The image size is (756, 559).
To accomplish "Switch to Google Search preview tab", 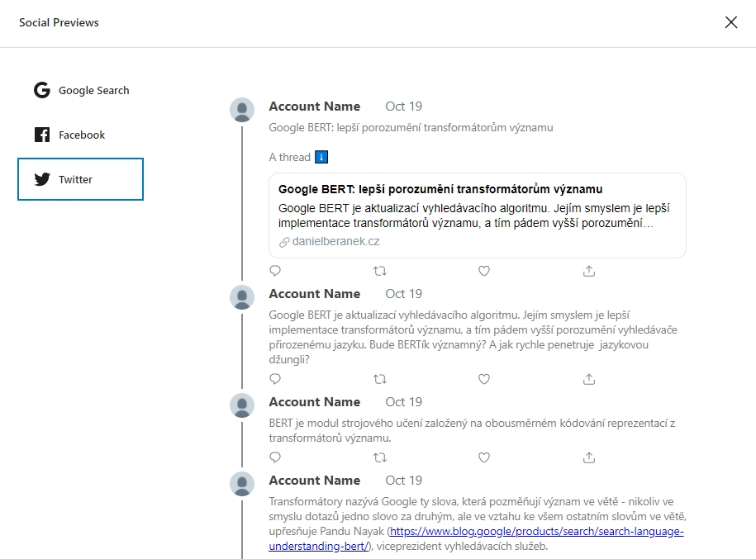I will pyautogui.click(x=81, y=91).
